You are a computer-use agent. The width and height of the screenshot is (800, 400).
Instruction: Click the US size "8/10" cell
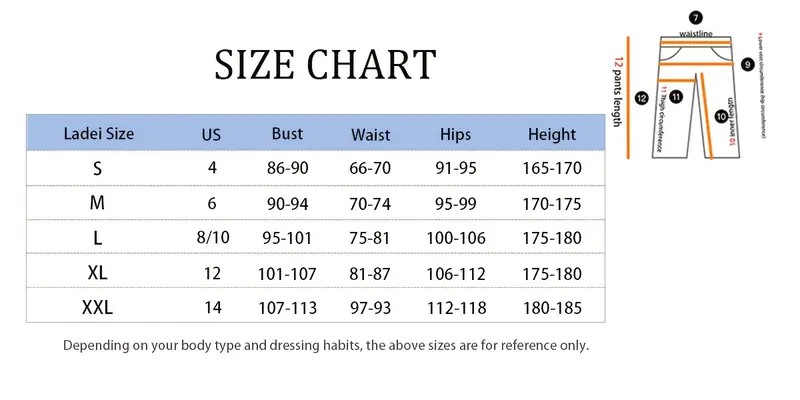pos(212,238)
